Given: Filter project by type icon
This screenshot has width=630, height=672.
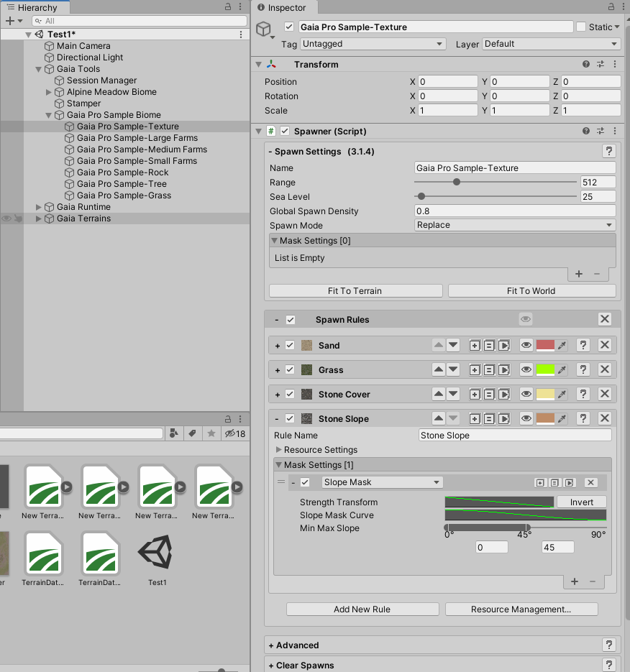Looking at the screenshot, I should click(174, 433).
